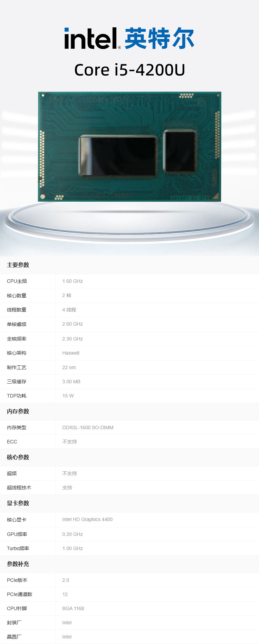Select the 1.00 GHz value
The width and height of the screenshot is (259, 644).
(x=73, y=548)
